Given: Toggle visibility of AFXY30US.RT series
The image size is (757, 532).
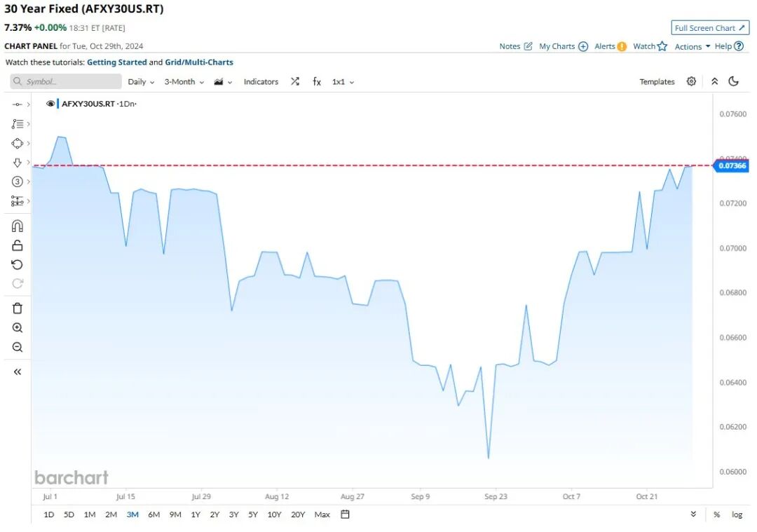Looking at the screenshot, I should [50, 104].
